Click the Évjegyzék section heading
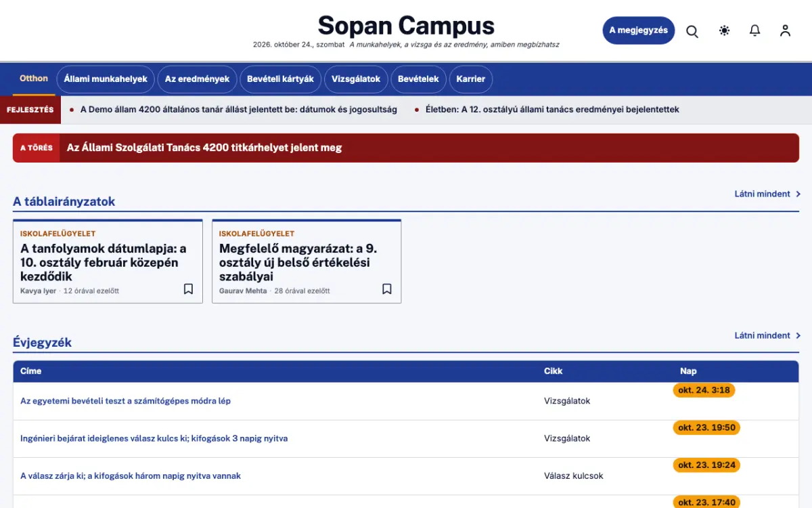 pos(43,343)
